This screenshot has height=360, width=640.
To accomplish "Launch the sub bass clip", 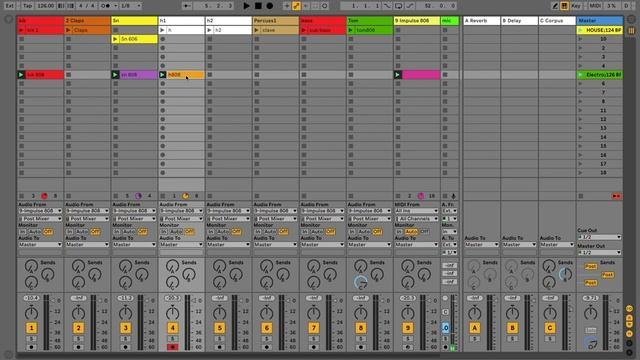I will [x=303, y=30].
